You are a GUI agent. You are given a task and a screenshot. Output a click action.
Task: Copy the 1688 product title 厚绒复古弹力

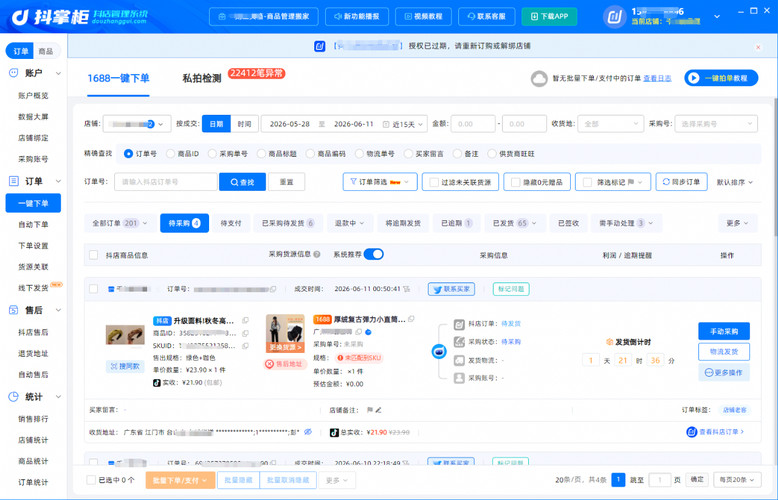coord(411,319)
